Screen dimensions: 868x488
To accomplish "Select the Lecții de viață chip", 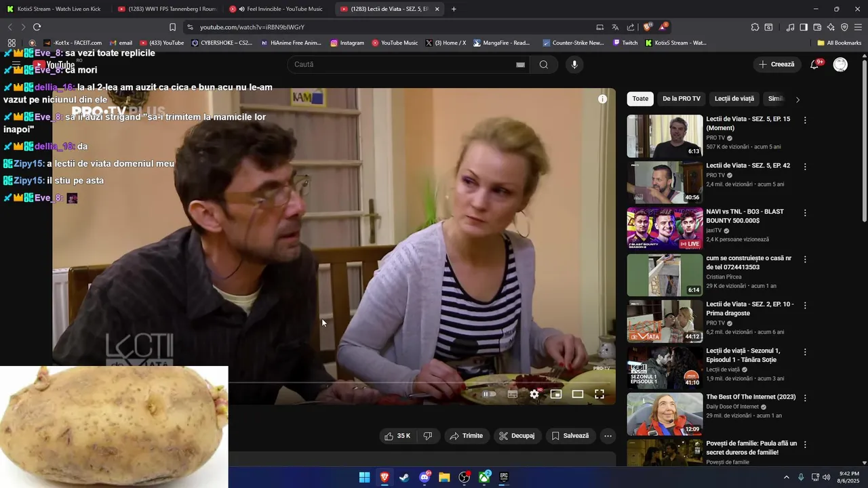I will coord(734,99).
